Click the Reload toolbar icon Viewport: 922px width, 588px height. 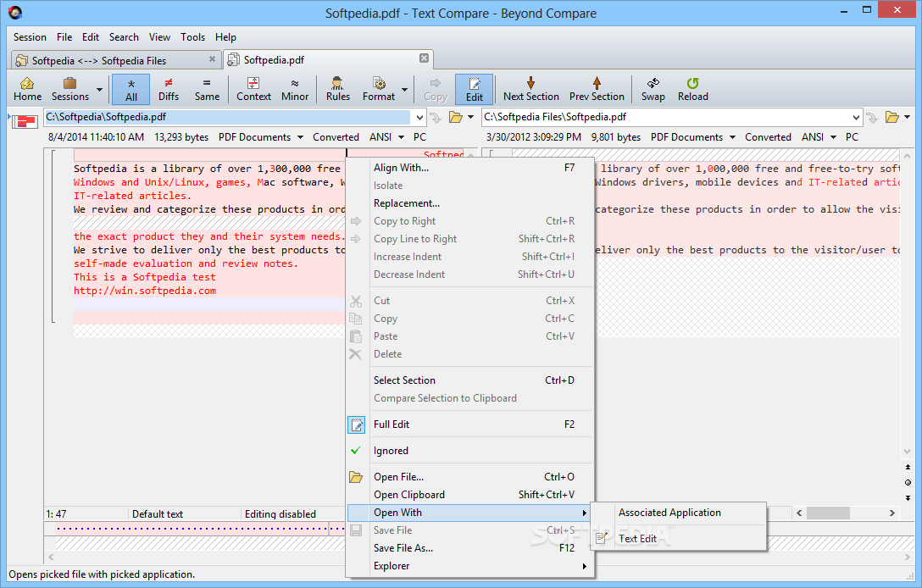coord(692,89)
